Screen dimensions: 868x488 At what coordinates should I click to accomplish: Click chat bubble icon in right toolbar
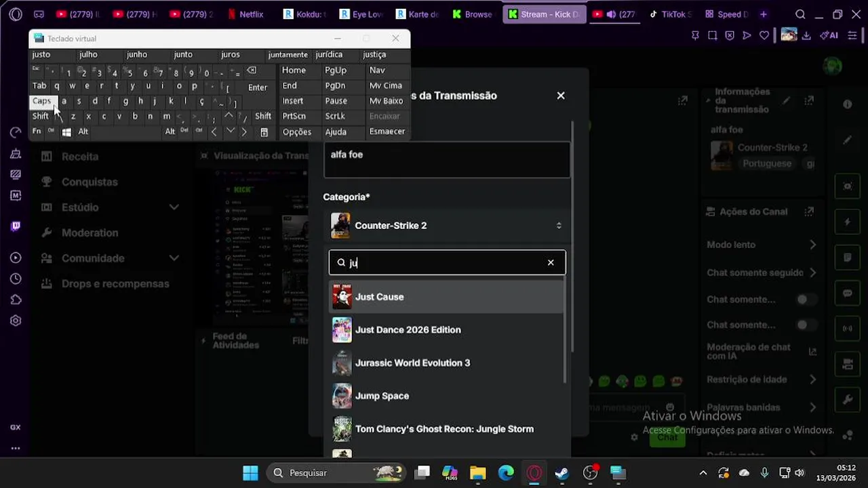[x=848, y=293]
